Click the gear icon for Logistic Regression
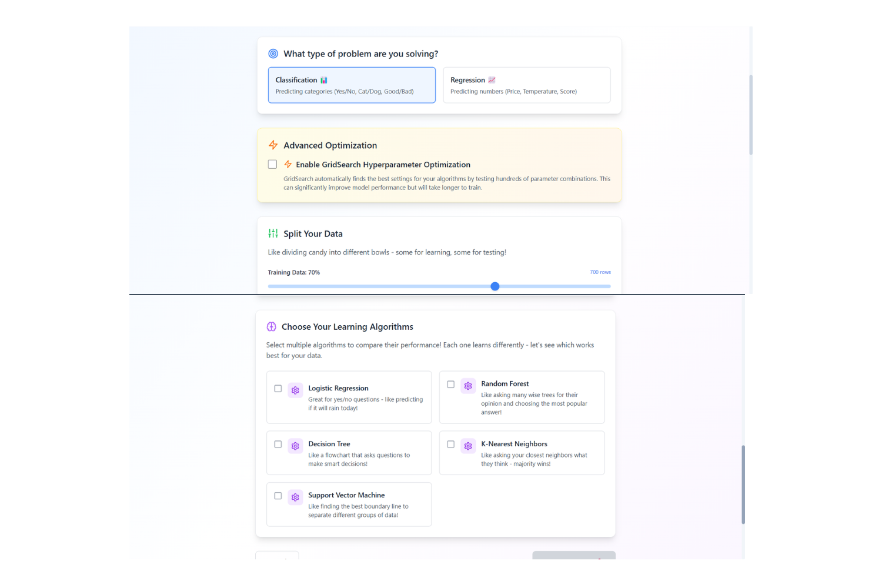Viewport: 882px width, 588px height. click(x=295, y=390)
